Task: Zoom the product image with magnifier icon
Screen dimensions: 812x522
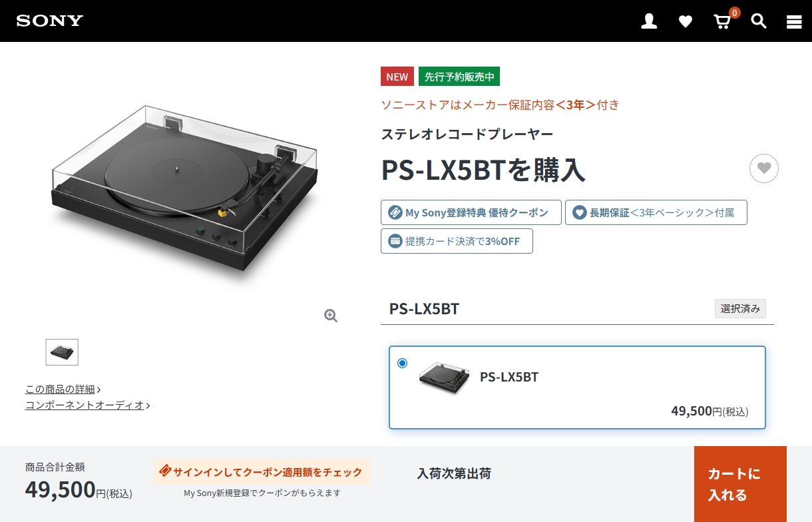Action: (x=331, y=316)
